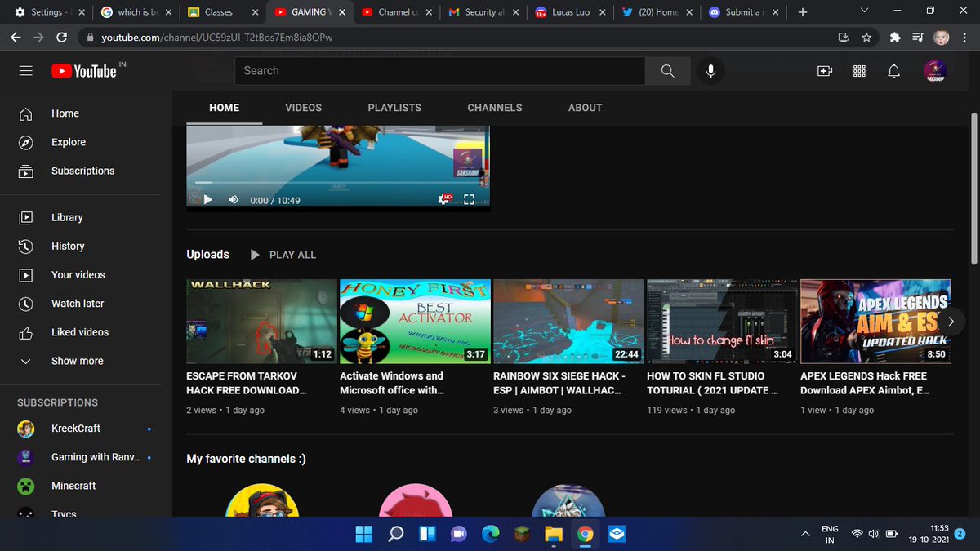Play the featured channel video
Screen dimensions: 980x551
click(207, 199)
